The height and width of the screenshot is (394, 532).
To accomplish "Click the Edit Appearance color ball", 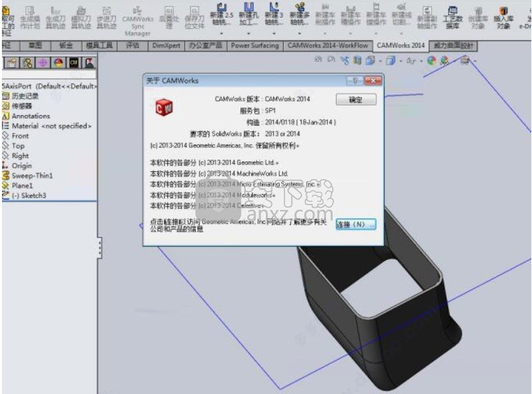I will (x=432, y=61).
